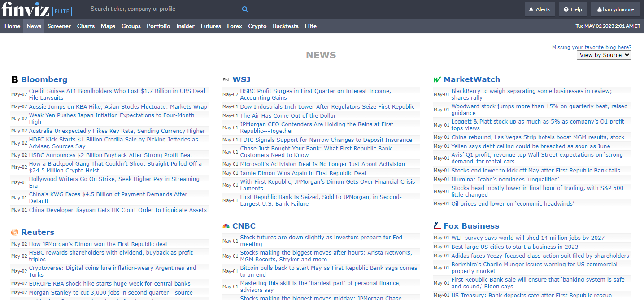Click 'Missing your favorite blog here?' link
Viewport: 644px width, 300px height.
pyautogui.click(x=592, y=47)
